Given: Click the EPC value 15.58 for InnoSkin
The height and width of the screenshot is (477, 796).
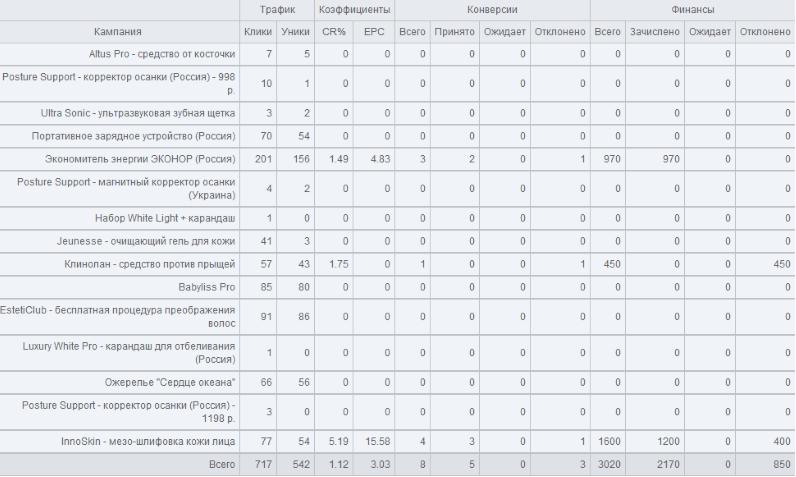Looking at the screenshot, I should pyautogui.click(x=378, y=441).
